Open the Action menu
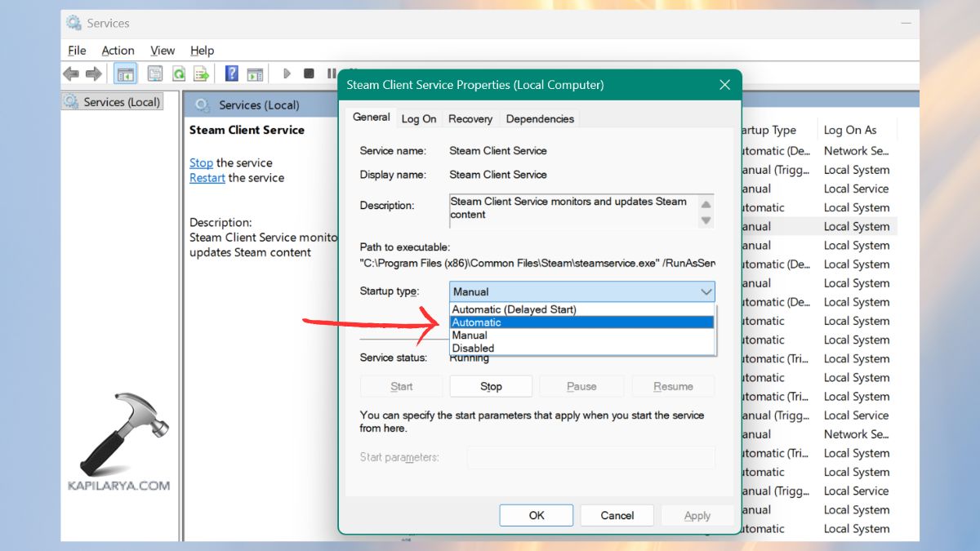The width and height of the screenshot is (980, 551). 118,51
